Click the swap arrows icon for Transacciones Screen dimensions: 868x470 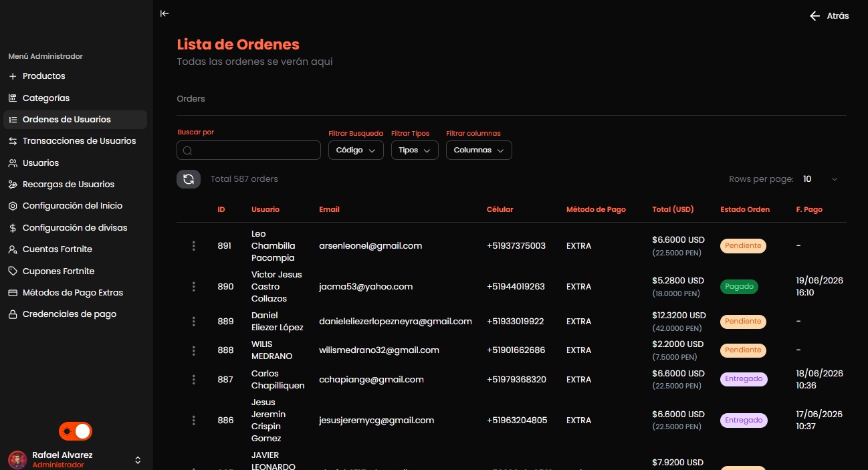[x=13, y=141]
